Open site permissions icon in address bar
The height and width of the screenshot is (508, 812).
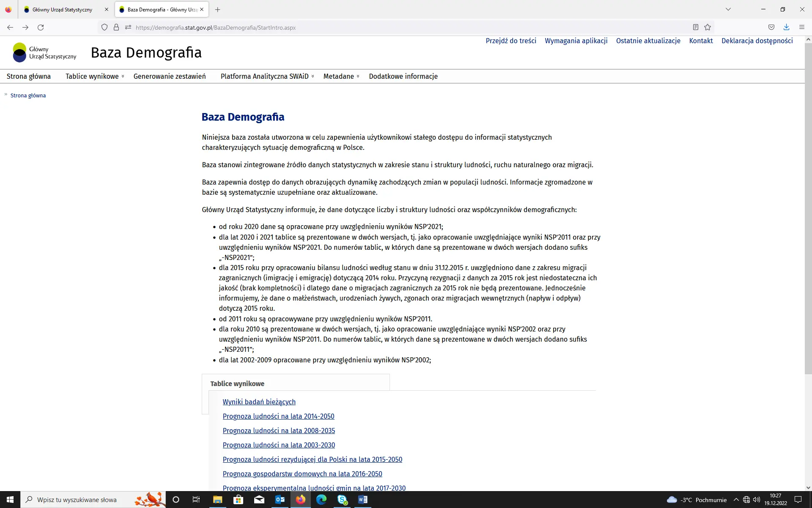click(x=128, y=28)
